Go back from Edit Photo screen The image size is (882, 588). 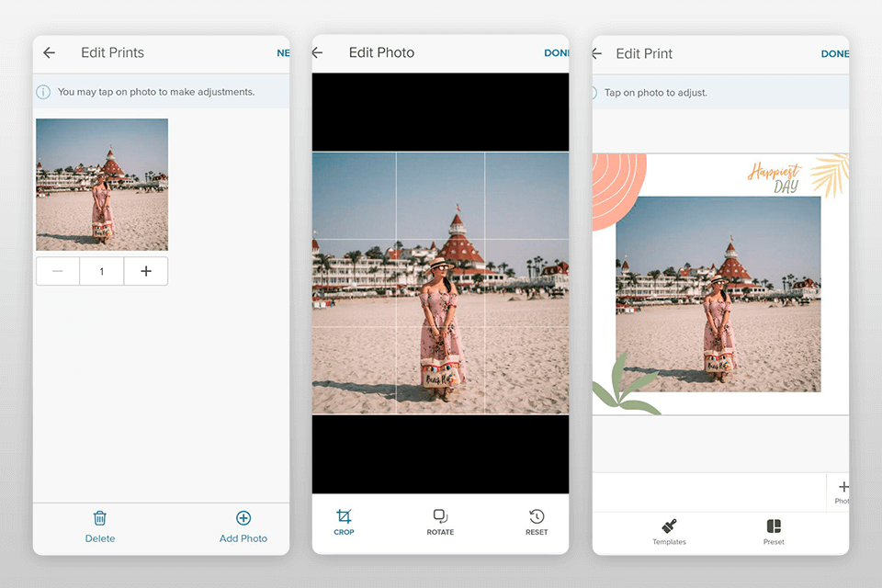click(318, 53)
